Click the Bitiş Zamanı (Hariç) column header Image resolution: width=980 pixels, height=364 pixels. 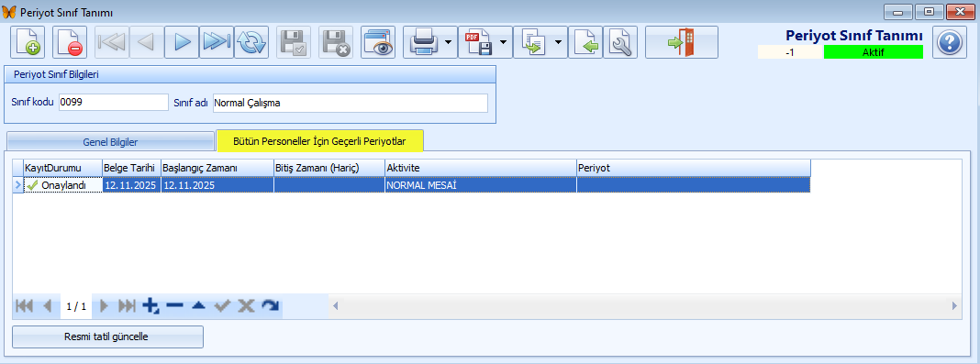coord(329,168)
